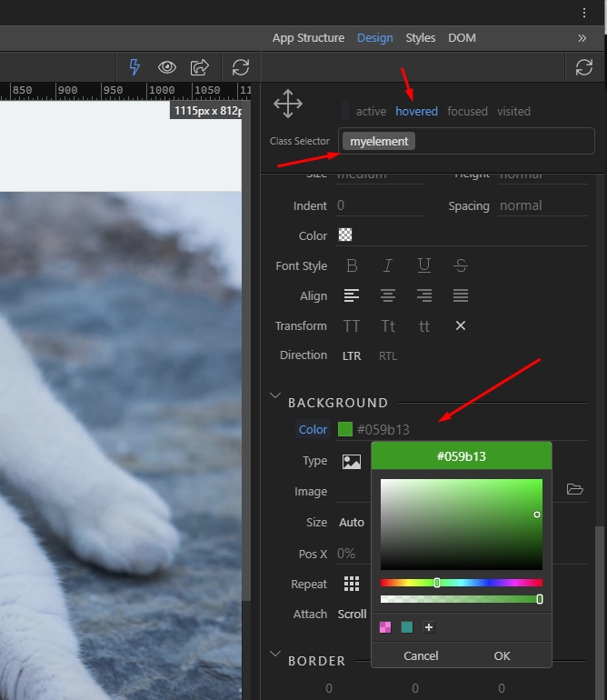Refresh the canvas preview

[241, 67]
